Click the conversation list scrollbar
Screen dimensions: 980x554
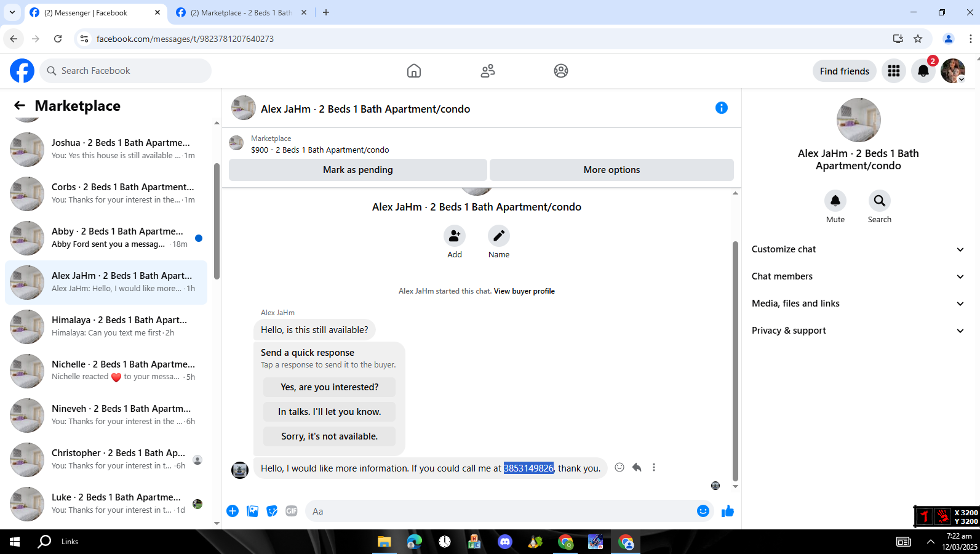pos(217,222)
